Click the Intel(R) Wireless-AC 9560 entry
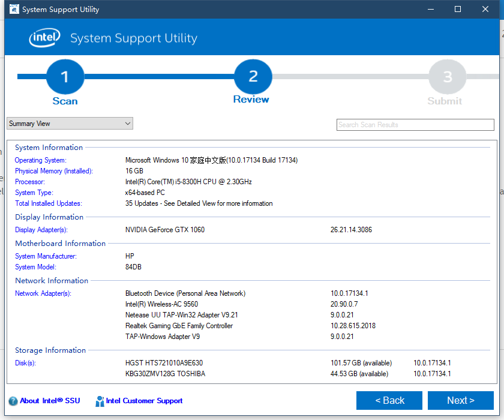504x420 pixels. click(x=161, y=304)
